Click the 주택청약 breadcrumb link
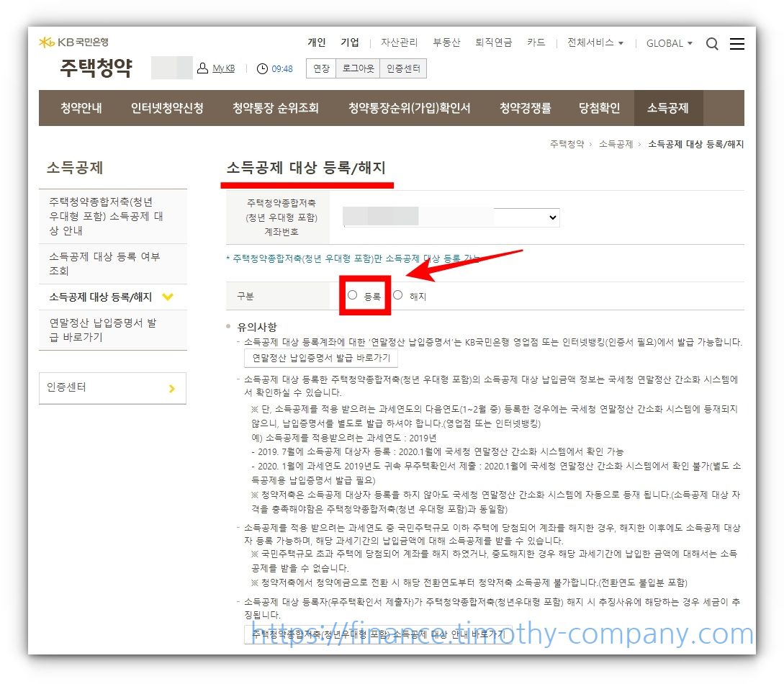The image size is (784, 684). pos(567,144)
